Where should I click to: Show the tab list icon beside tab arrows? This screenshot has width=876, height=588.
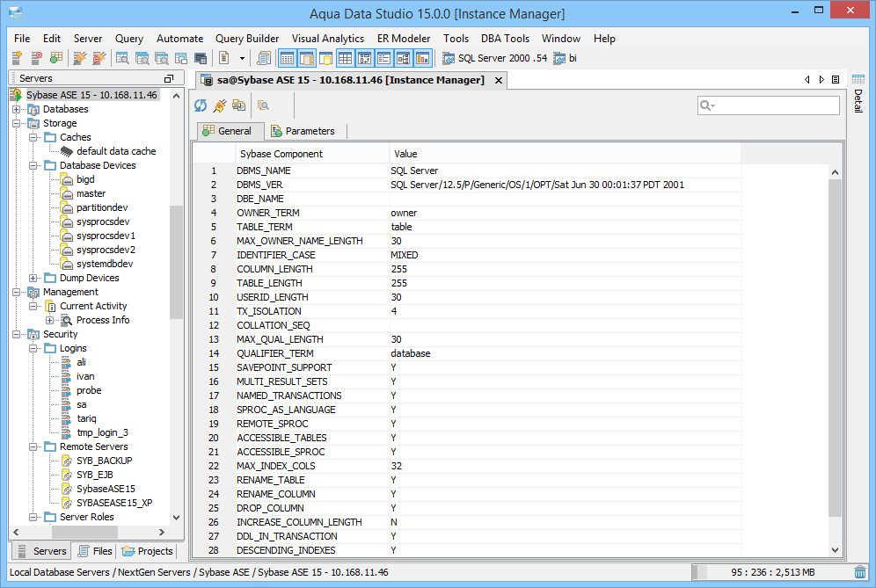click(836, 79)
